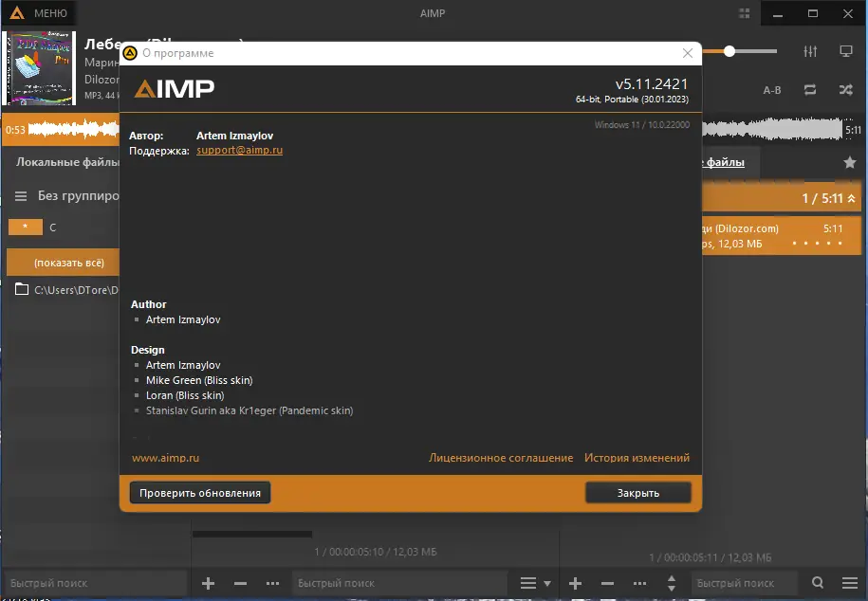Select the asterisk filter button
868x601 pixels.
25,227
